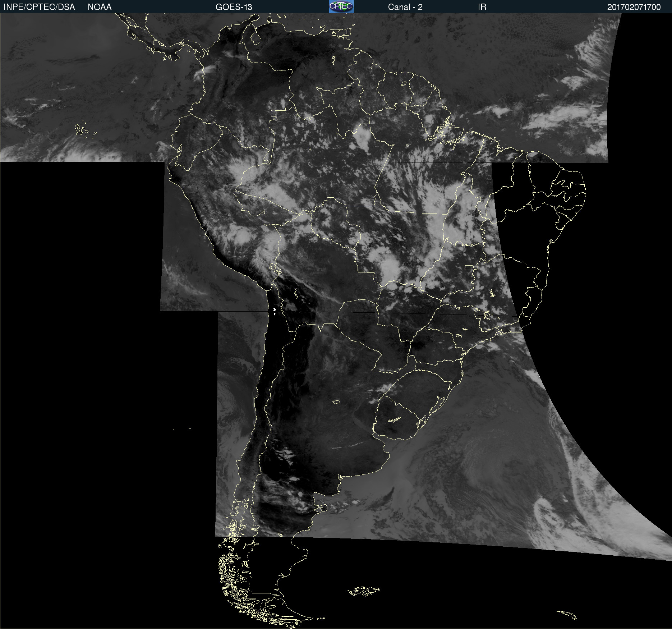This screenshot has width=672, height=629.
Task: Click the GOES-13 satellite label
Action: point(234,7)
